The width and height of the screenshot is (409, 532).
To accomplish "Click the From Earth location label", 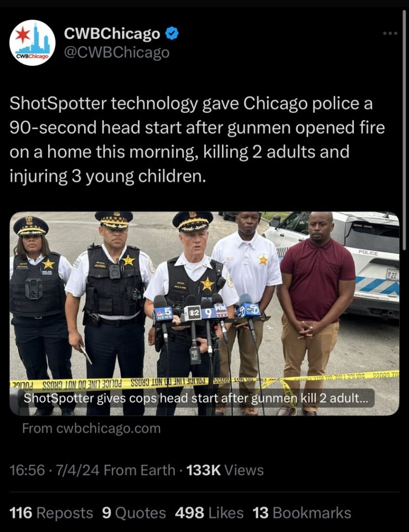I will tap(139, 470).
